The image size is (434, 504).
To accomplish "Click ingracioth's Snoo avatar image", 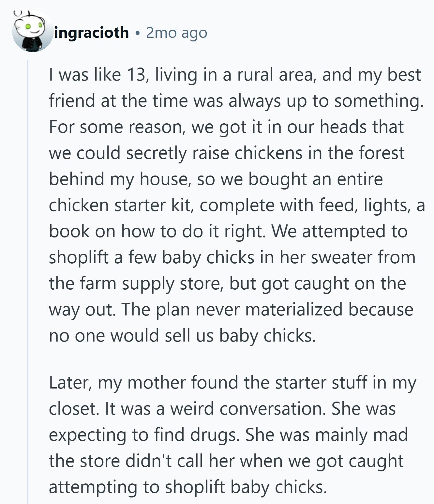I will (32, 32).
